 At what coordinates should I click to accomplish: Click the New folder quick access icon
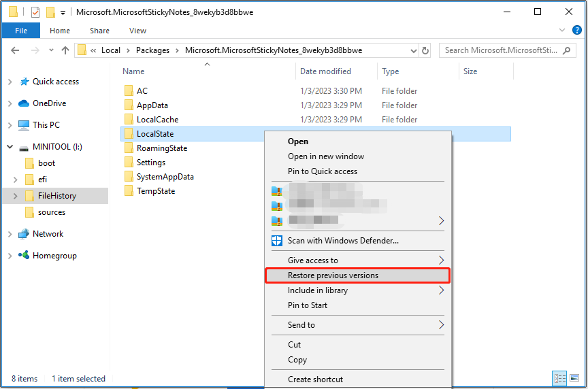(x=50, y=12)
